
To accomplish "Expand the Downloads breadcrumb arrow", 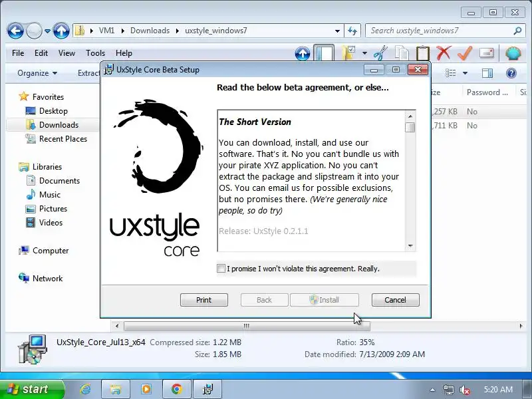I will click(178, 31).
